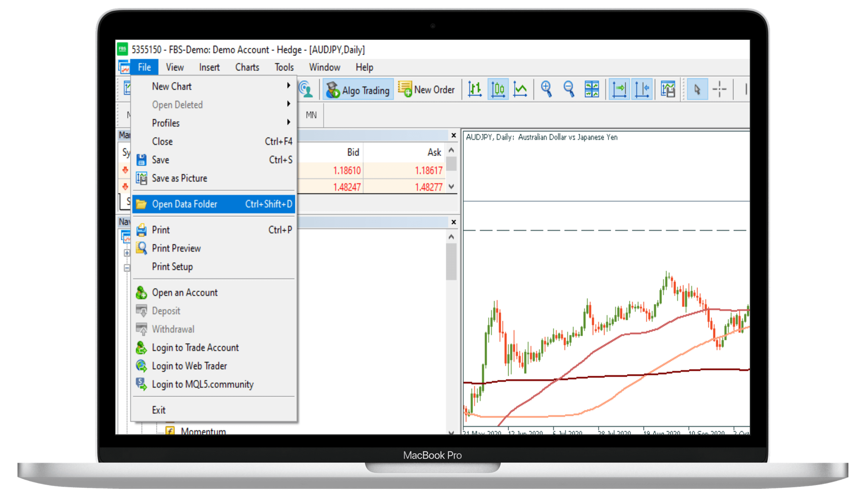Click the signals icon left of Algo Trading

(x=306, y=89)
